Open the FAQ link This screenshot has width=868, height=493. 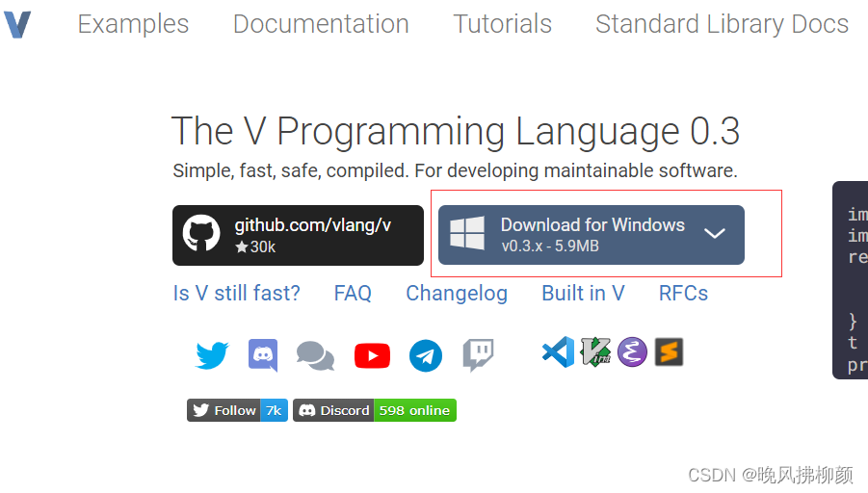pyautogui.click(x=353, y=294)
